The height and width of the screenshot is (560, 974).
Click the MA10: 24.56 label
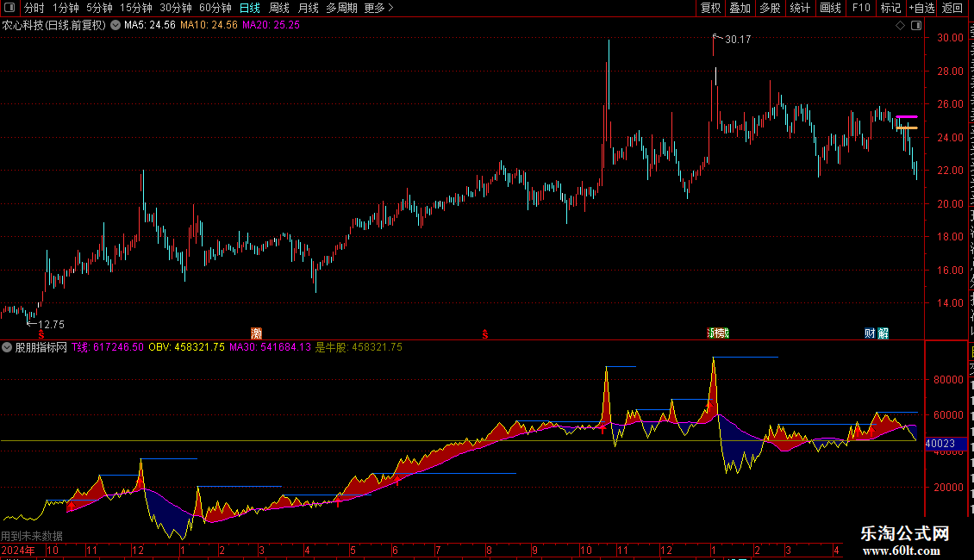coord(209,25)
